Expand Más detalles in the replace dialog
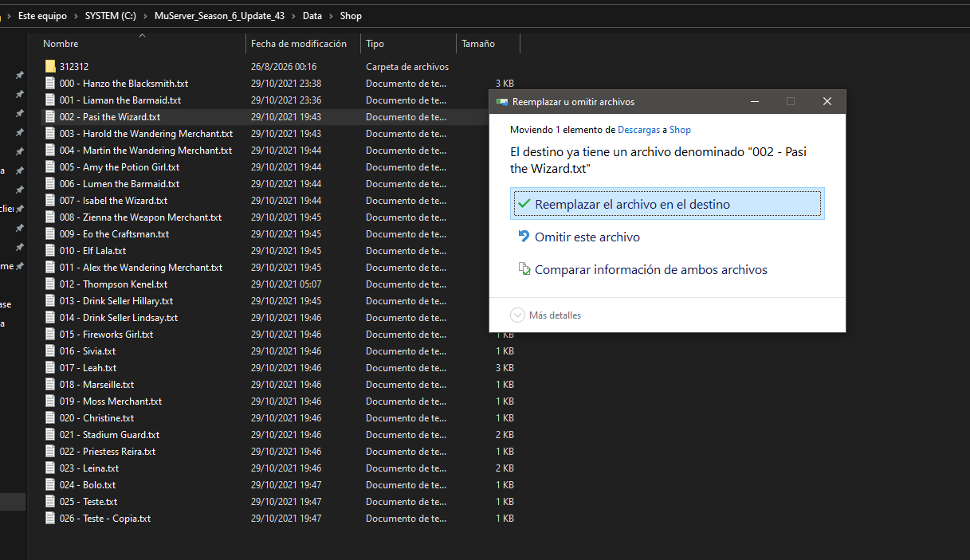 [546, 315]
